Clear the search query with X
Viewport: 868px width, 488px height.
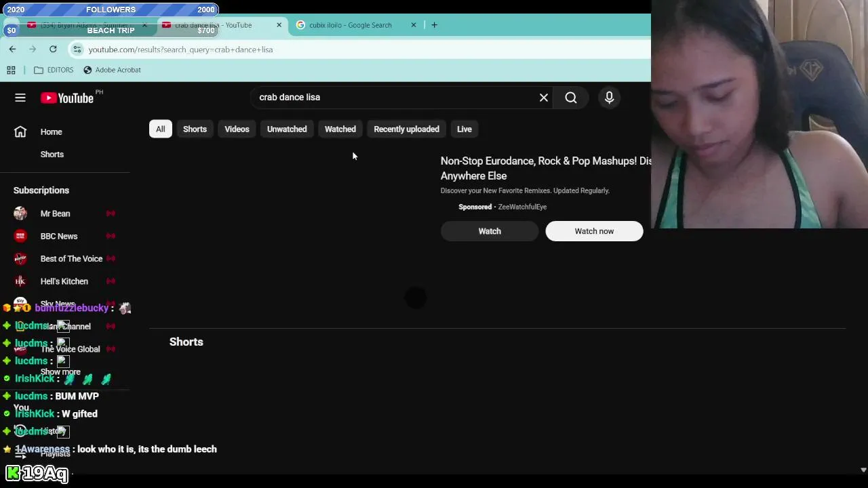pyautogui.click(x=544, y=98)
